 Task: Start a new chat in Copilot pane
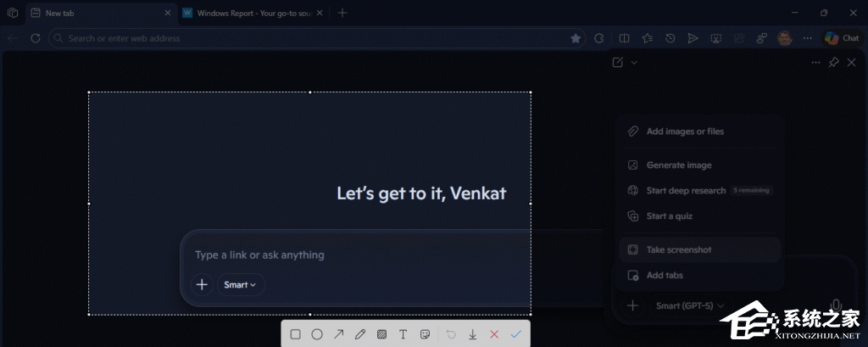618,63
